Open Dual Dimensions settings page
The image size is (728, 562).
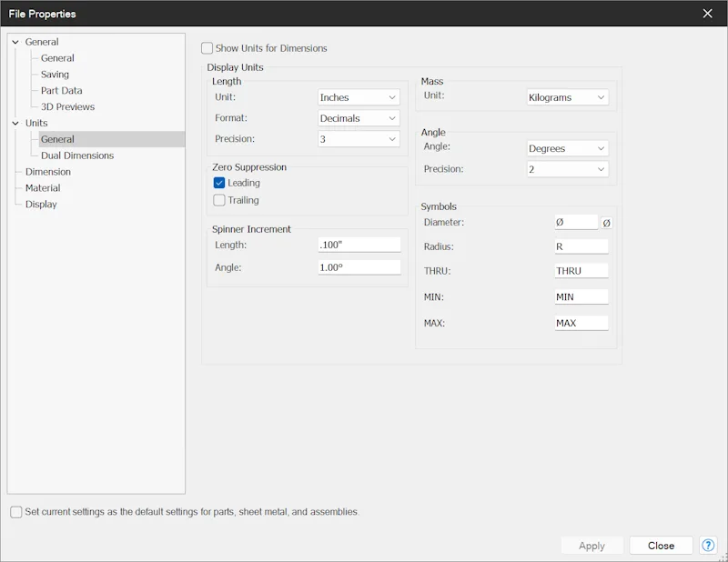tap(77, 156)
